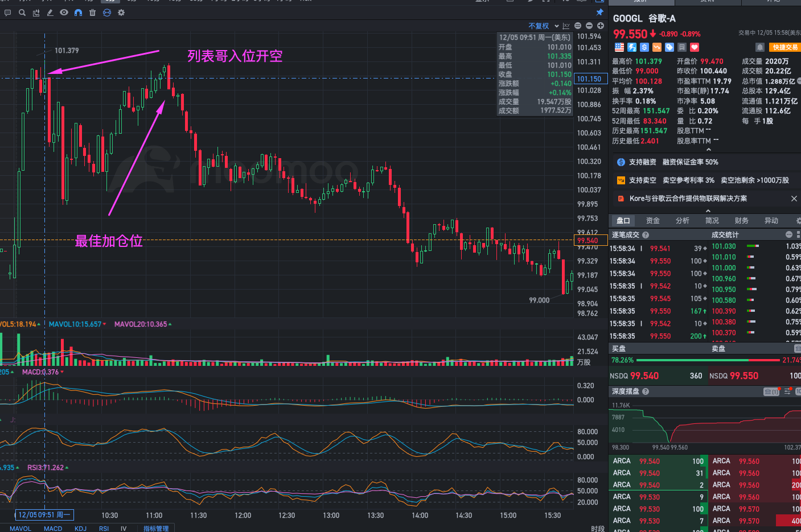Open help icon beside 深度摆盘
Image resolution: width=801 pixels, height=532 pixels.
[646, 391]
